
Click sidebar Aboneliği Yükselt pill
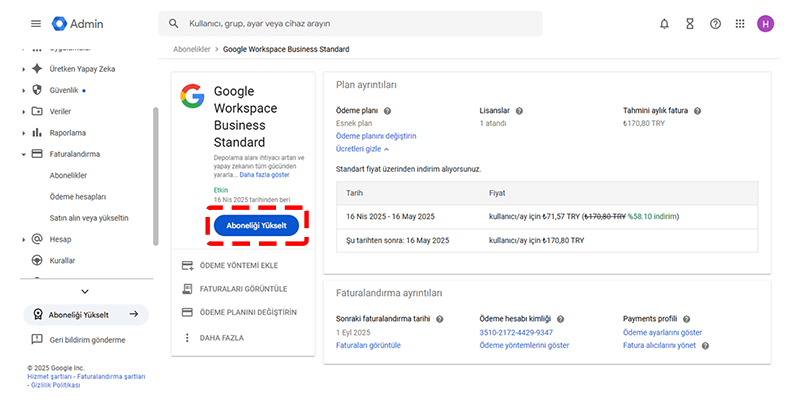click(86, 315)
